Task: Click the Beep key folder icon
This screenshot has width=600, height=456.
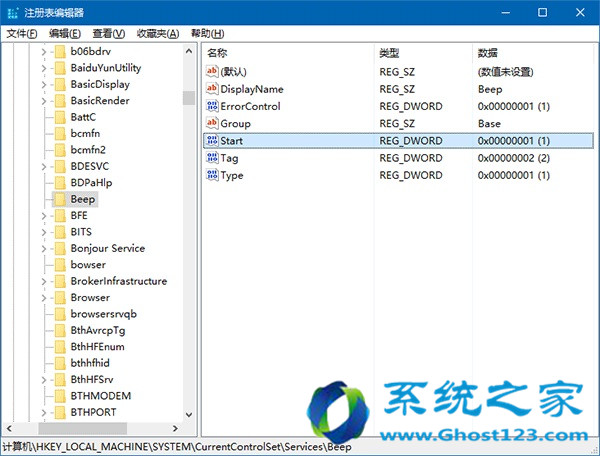Action: tap(59, 199)
